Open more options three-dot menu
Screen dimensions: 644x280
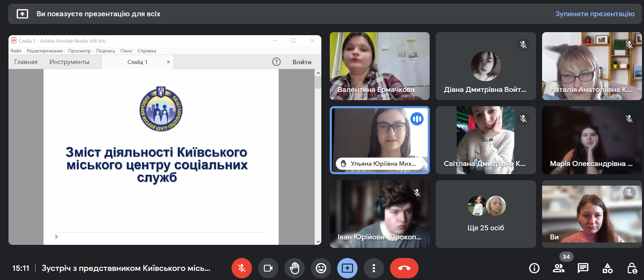[x=373, y=268]
